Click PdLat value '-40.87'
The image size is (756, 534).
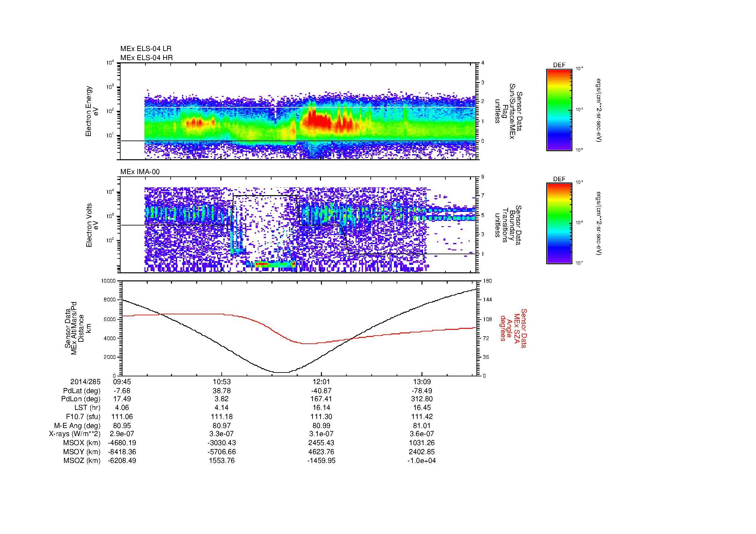coord(321,391)
